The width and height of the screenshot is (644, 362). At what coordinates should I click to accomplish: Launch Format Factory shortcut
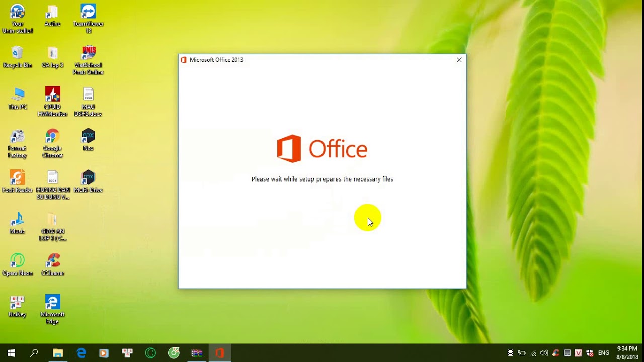click(x=18, y=143)
